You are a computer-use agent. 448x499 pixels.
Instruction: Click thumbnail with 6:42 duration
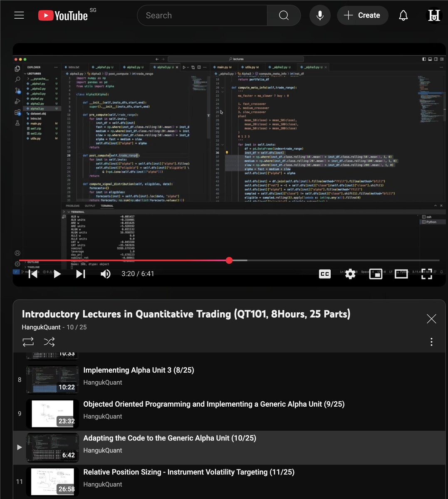click(52, 447)
